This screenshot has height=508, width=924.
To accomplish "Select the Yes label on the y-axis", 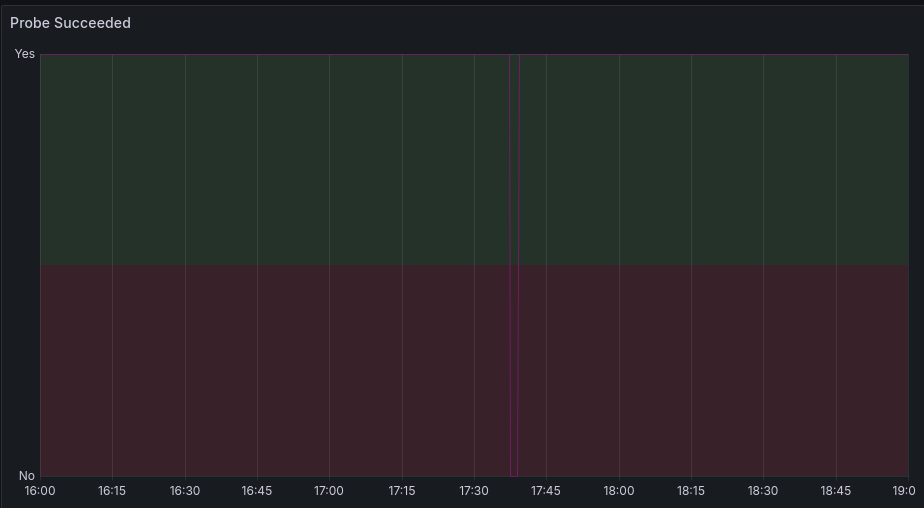I will coord(25,54).
